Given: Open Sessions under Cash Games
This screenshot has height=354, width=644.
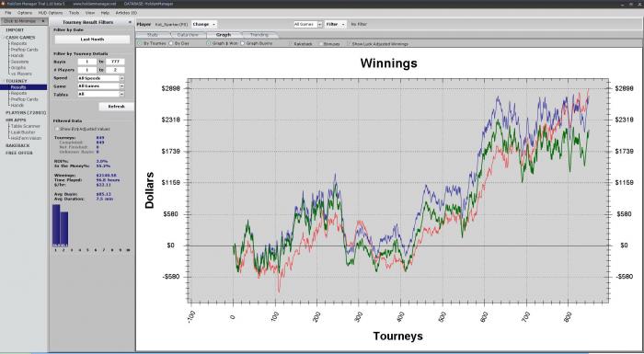Looking at the screenshot, I should (19, 62).
